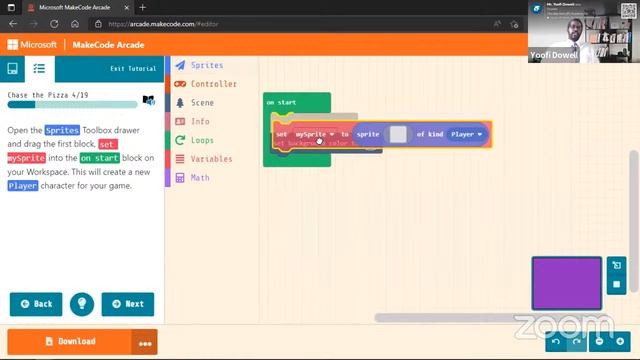Open the browser home page
This screenshot has height=360, width=640.
pyautogui.click(x=75, y=24)
